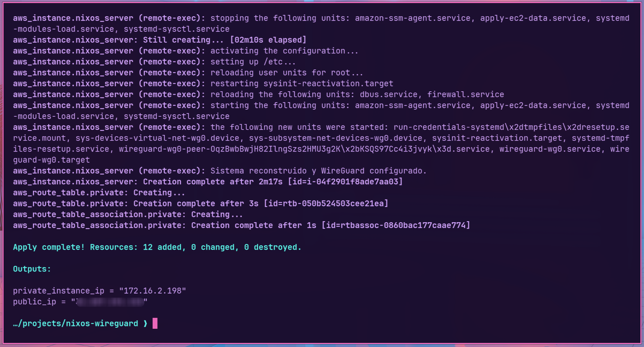Click the prompt chevron symbol
The image size is (644, 347).
[145, 324]
